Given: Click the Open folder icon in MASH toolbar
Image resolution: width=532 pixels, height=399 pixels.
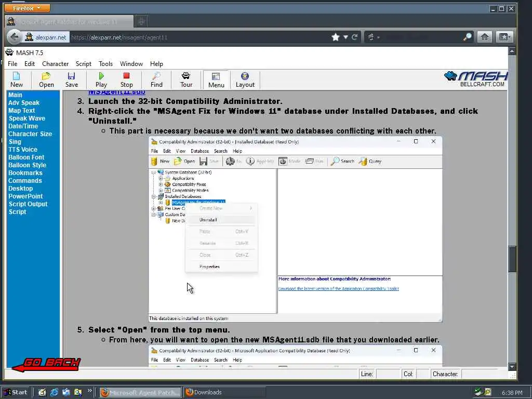Looking at the screenshot, I should [x=46, y=79].
